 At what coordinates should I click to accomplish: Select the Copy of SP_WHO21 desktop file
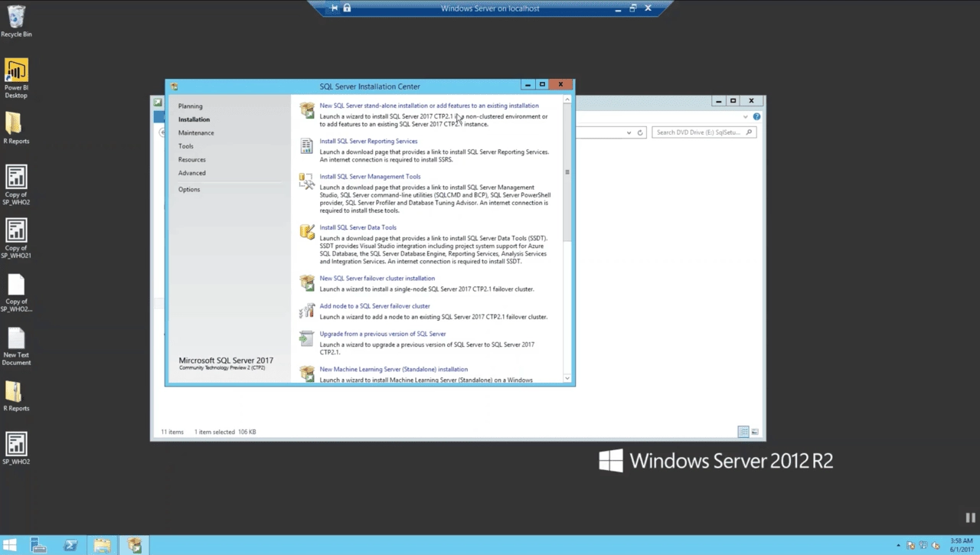16,238
